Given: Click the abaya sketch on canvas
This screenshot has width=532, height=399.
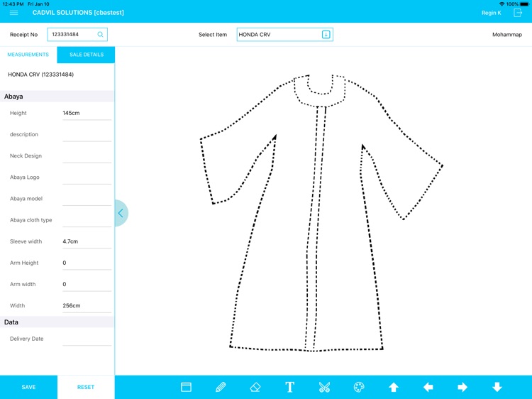Looking at the screenshot, I should (x=321, y=213).
